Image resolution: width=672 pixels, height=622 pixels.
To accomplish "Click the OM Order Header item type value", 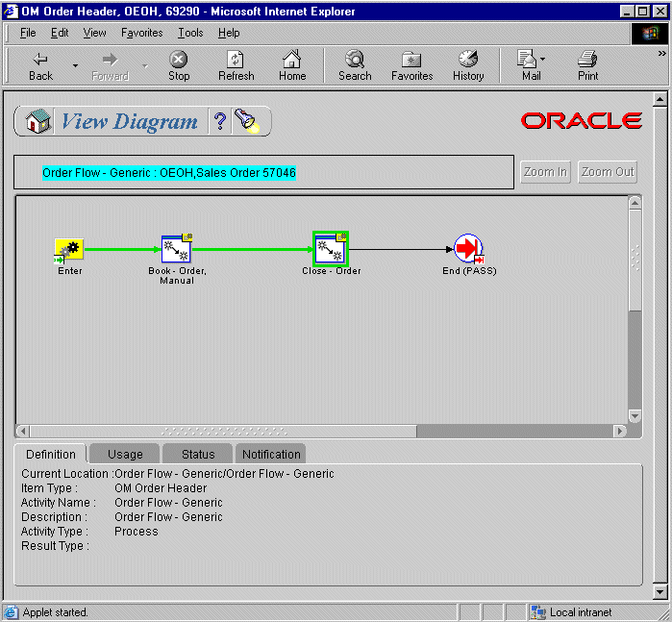I will [x=161, y=488].
